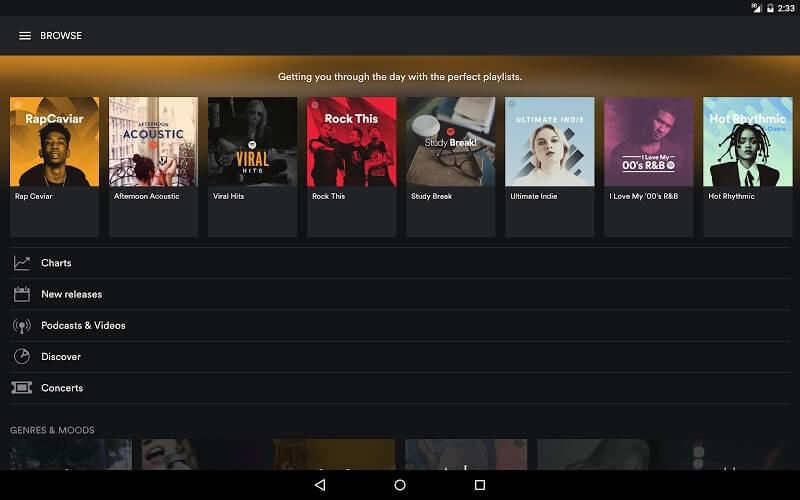Open the Concerts menu entry
Viewport: 800px width, 500px height.
click(x=400, y=388)
